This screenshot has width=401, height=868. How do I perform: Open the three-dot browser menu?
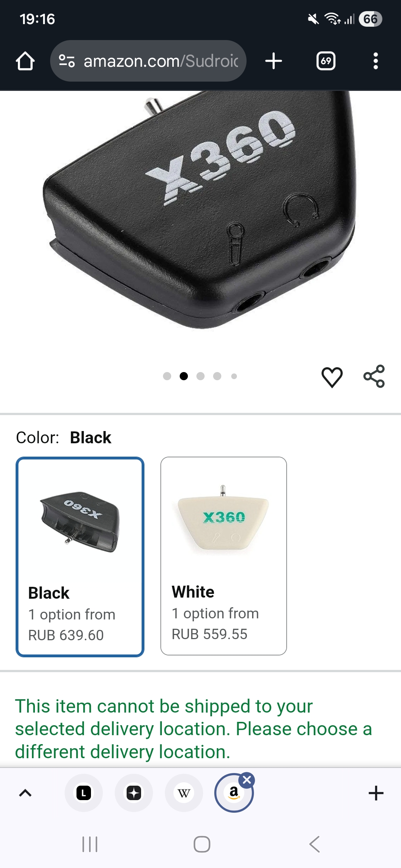(376, 61)
